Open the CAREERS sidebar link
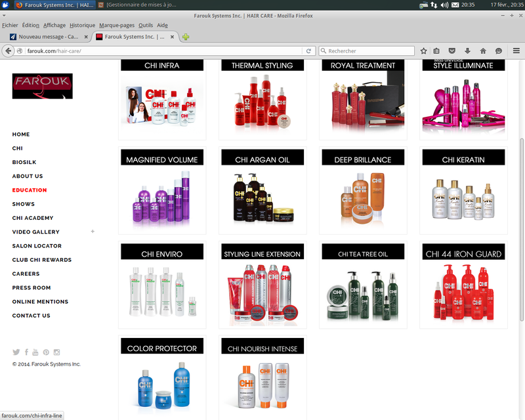 [26, 274]
